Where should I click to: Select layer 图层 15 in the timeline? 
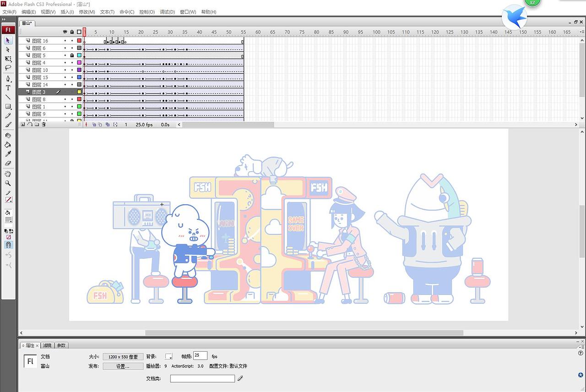click(x=40, y=77)
